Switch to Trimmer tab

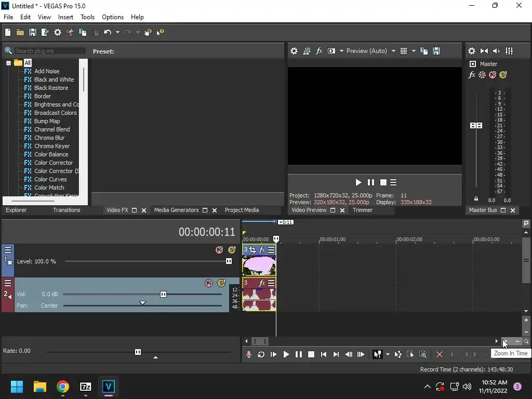point(362,210)
